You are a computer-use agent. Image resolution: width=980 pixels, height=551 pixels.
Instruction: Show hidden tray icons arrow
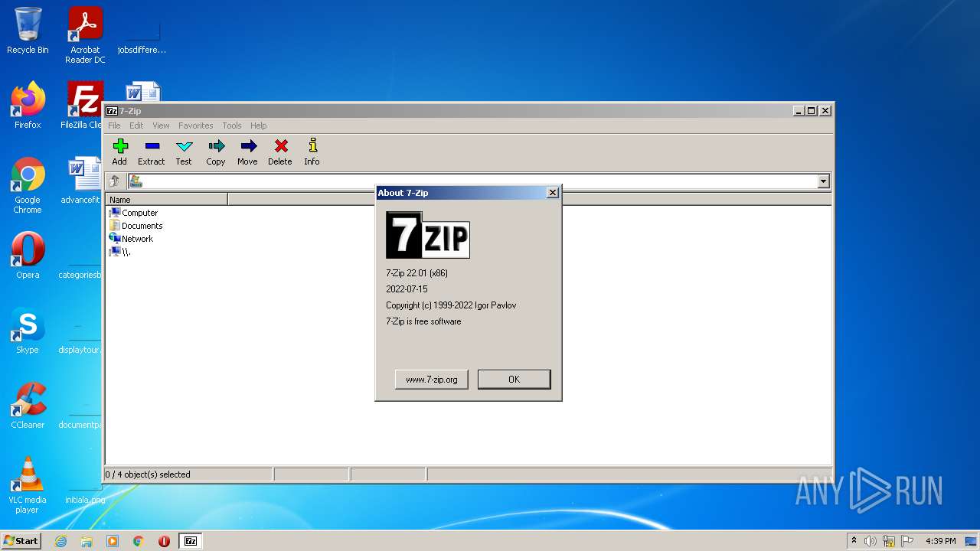coord(854,541)
